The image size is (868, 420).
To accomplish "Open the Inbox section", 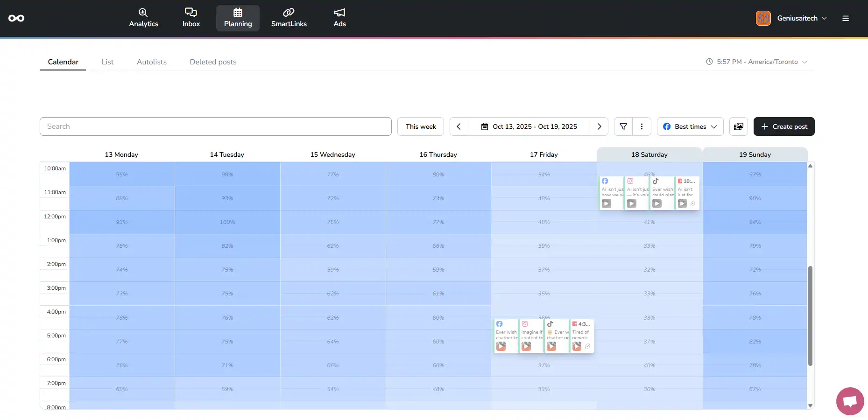I will (191, 18).
